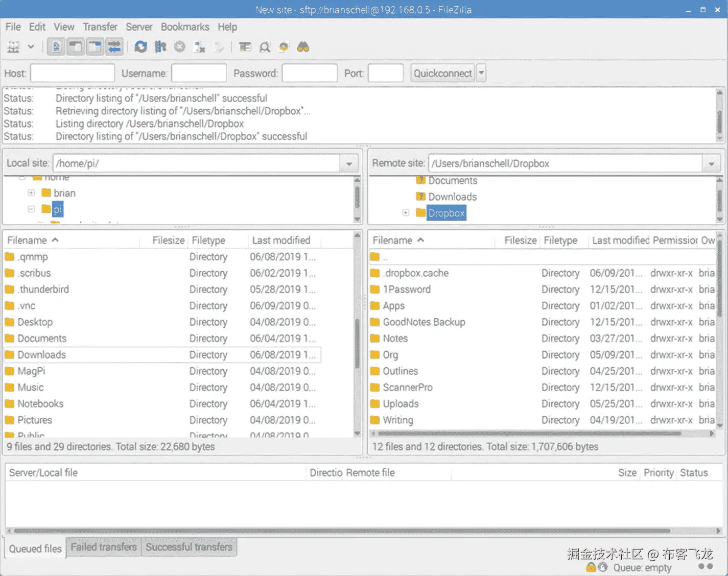Disconnect from the current server
The width and height of the screenshot is (728, 576).
(x=199, y=47)
